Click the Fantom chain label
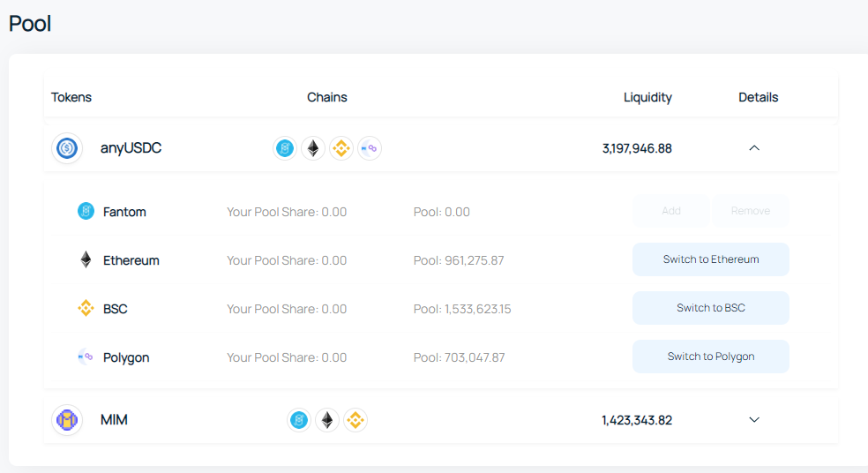The image size is (868, 473). click(124, 212)
